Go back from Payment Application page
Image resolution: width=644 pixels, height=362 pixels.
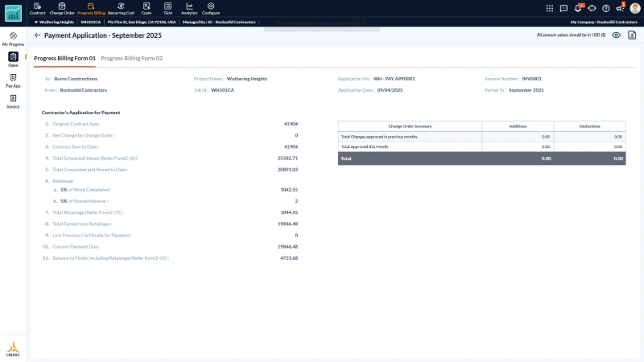(37, 35)
